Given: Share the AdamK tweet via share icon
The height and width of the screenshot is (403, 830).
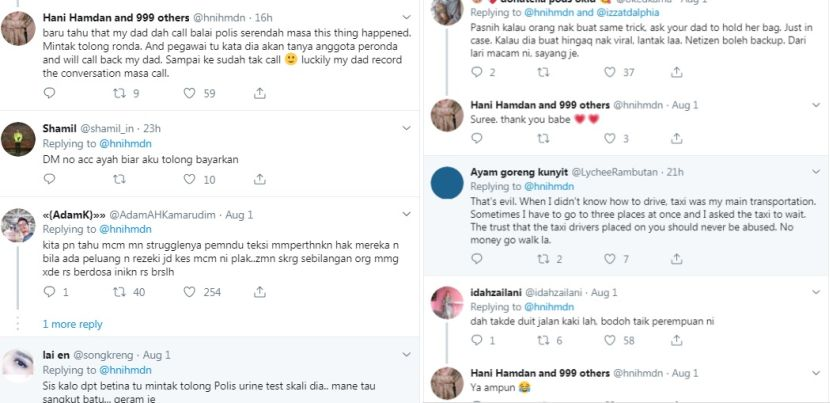Looking at the screenshot, I should click(x=261, y=292).
